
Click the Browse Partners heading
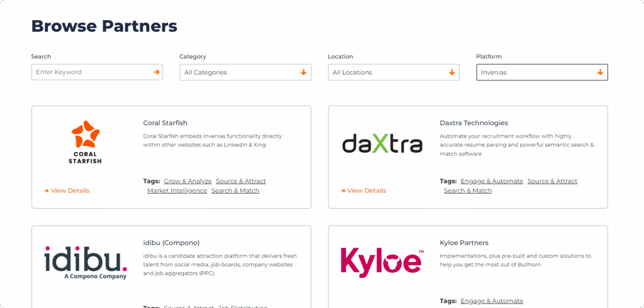click(x=104, y=26)
